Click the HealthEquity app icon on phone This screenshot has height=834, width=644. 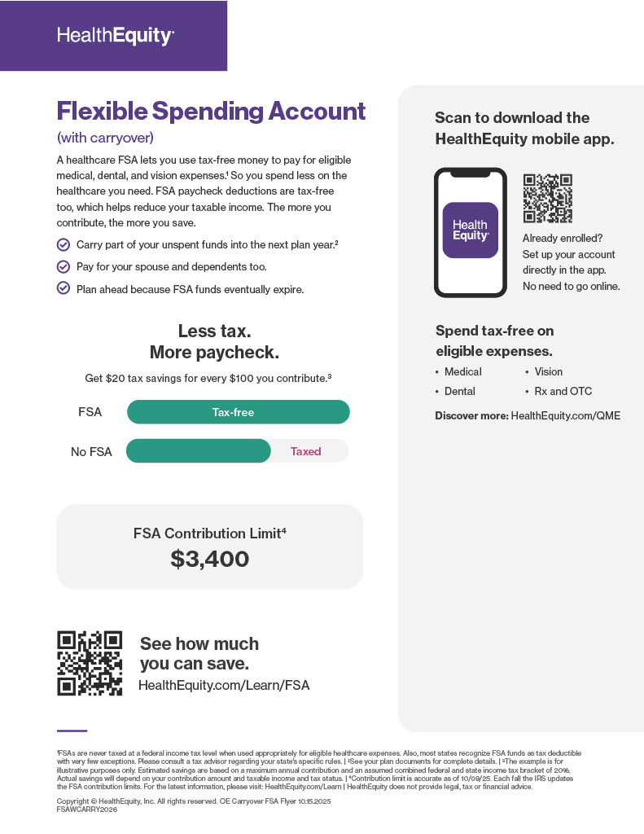[470, 230]
